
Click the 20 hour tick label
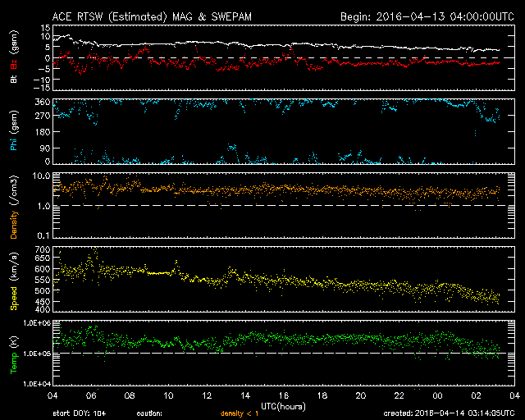click(x=359, y=395)
